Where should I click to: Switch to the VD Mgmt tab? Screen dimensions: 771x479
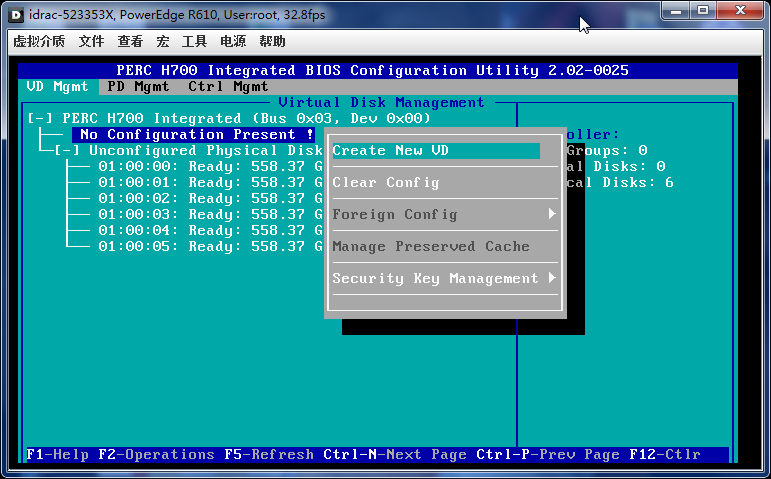coord(58,87)
